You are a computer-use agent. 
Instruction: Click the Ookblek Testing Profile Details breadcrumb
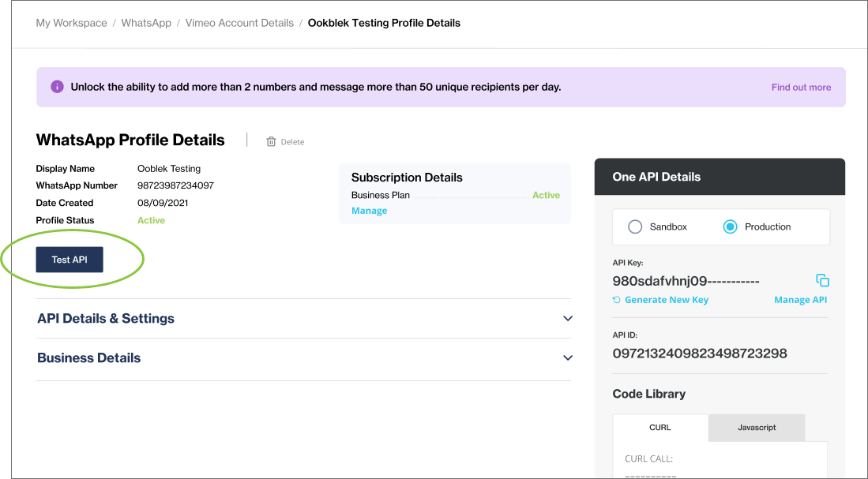tap(384, 23)
